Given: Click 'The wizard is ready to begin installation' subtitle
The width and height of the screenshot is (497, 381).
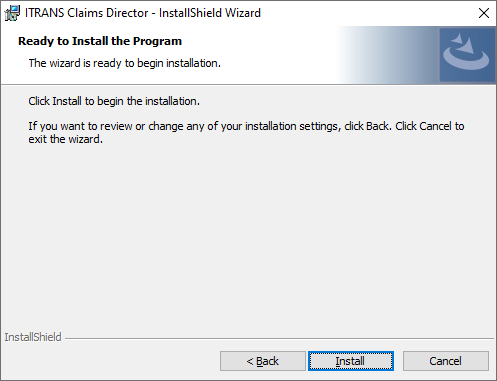Looking at the screenshot, I should 125,63.
